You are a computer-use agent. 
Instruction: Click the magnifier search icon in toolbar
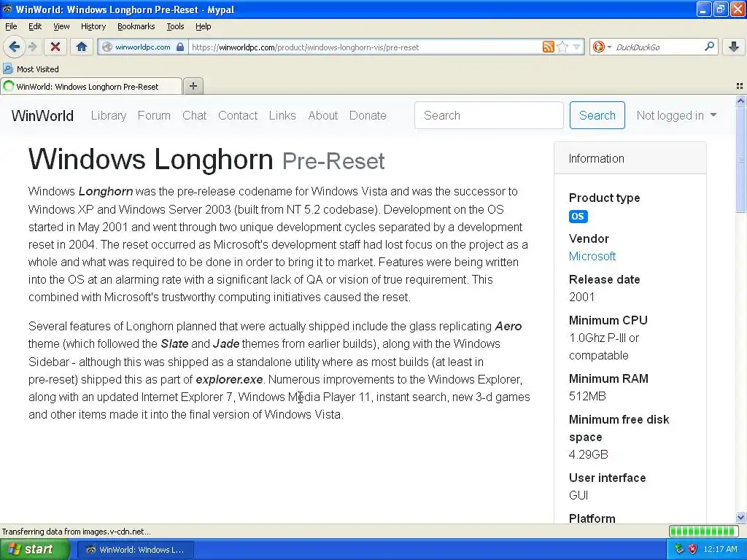709,46
